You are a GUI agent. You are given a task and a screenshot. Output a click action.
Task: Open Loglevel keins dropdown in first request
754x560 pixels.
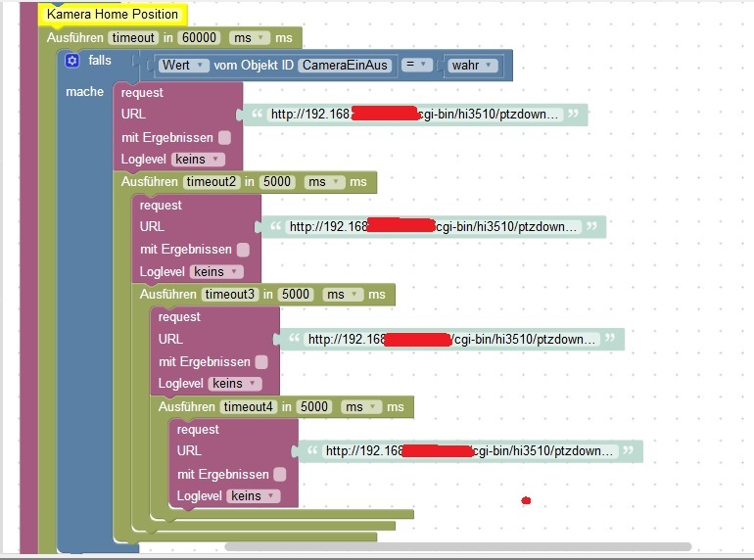coord(198,160)
